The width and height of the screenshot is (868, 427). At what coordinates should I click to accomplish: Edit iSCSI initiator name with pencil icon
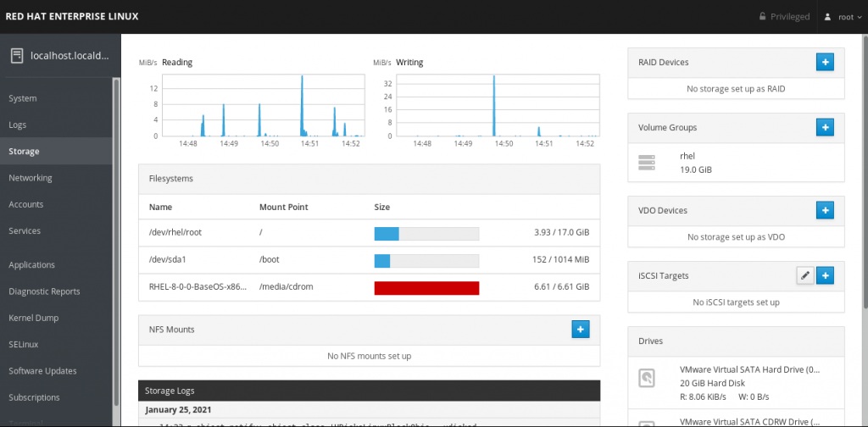805,275
